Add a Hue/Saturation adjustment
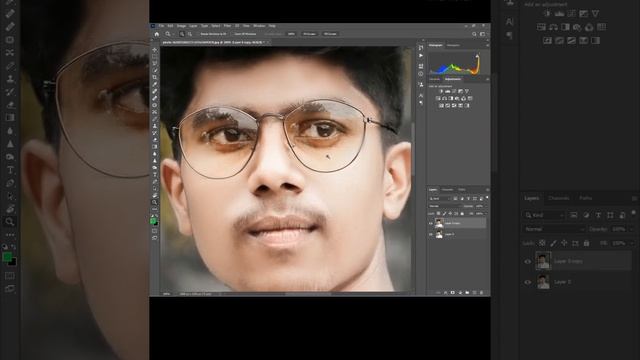Viewport: 640px width, 360px height. (438, 98)
